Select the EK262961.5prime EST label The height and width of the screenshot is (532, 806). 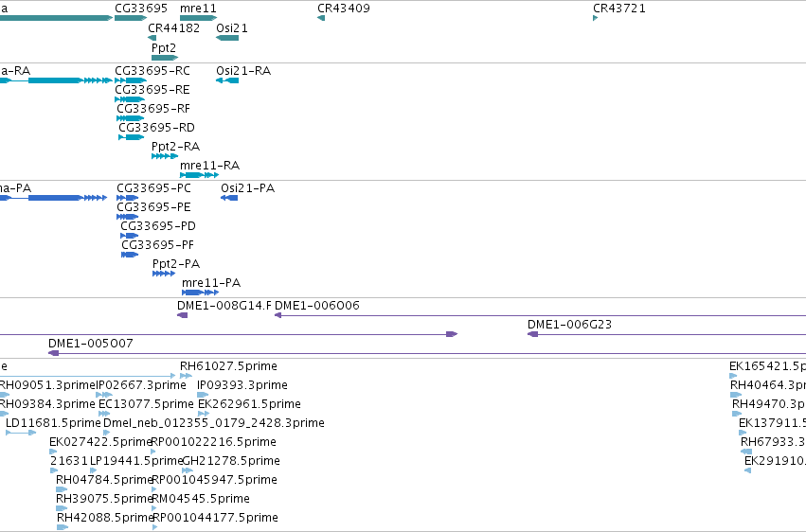coord(249,404)
